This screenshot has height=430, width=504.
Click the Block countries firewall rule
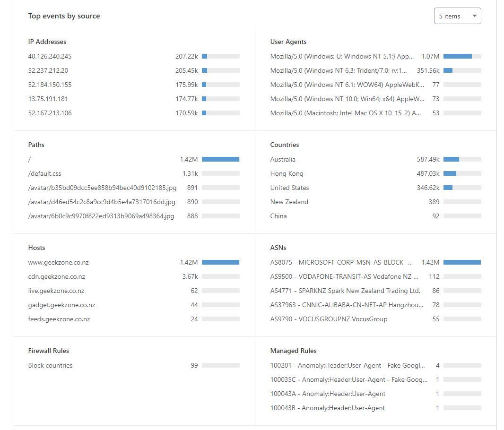click(x=50, y=365)
